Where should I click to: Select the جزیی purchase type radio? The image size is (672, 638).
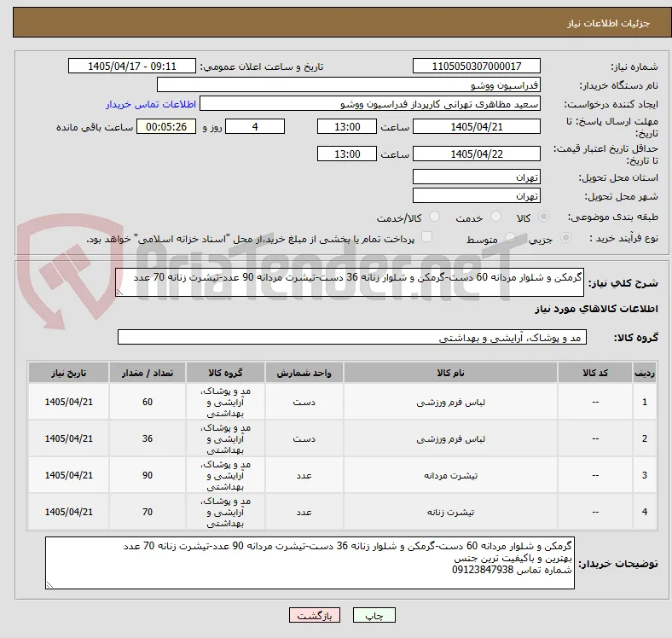click(565, 237)
